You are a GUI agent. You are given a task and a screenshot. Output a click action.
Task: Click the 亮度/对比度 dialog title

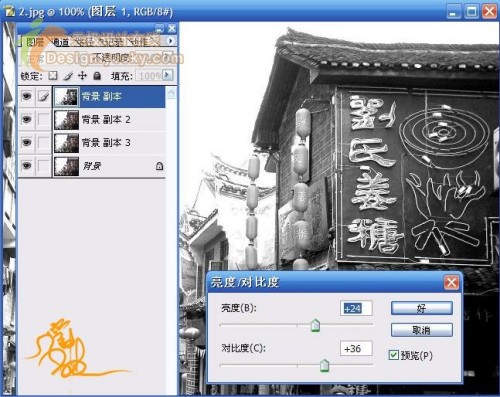pos(245,282)
